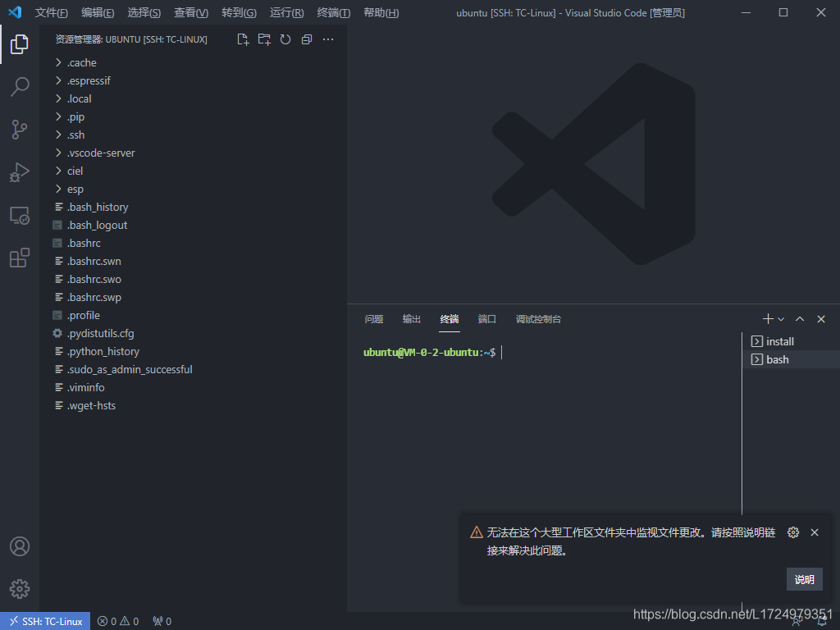Open the terminal launch profile dropdown arrow
Viewport: 840px width, 630px height.
(x=781, y=319)
